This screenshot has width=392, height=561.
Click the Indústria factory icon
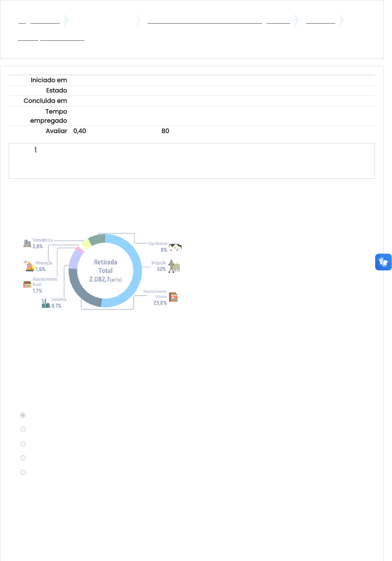coord(46,303)
